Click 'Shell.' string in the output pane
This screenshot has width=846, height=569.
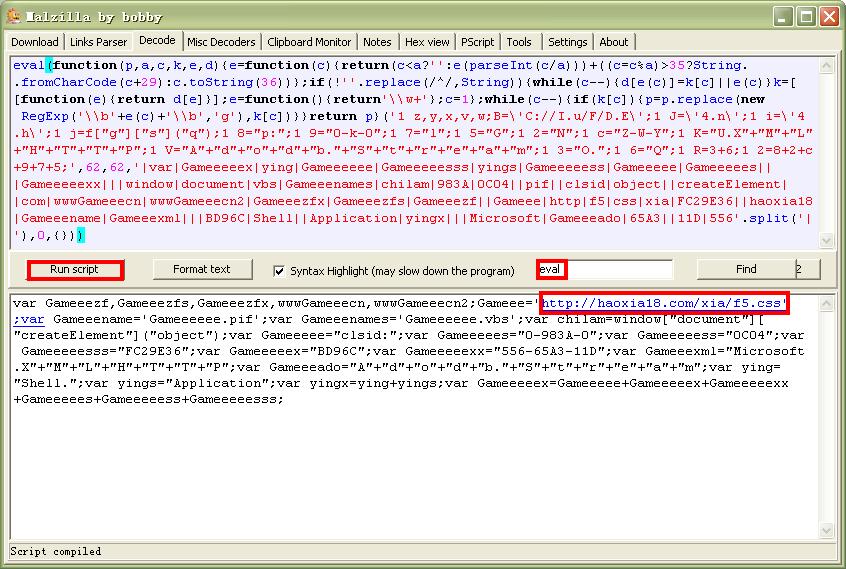pyautogui.click(x=43, y=383)
